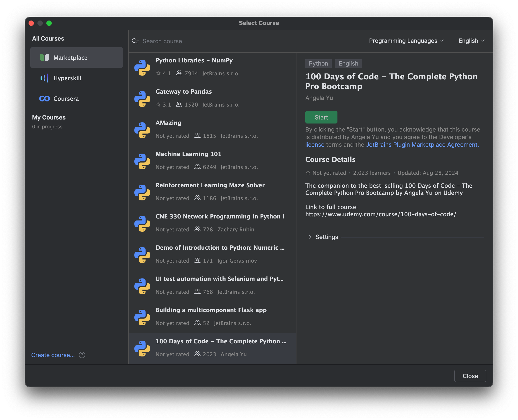Click Python icon beside AMazing course

142,130
